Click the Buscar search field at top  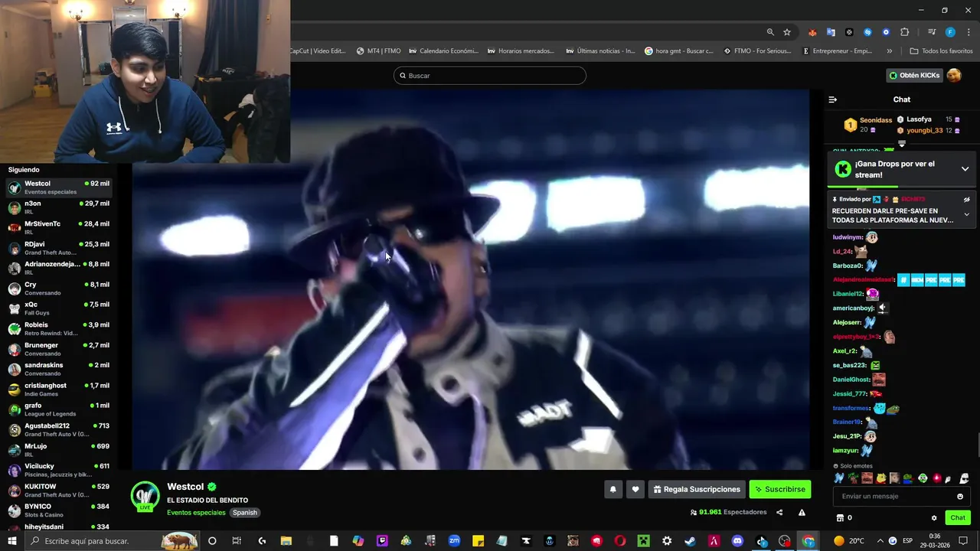tap(490, 76)
